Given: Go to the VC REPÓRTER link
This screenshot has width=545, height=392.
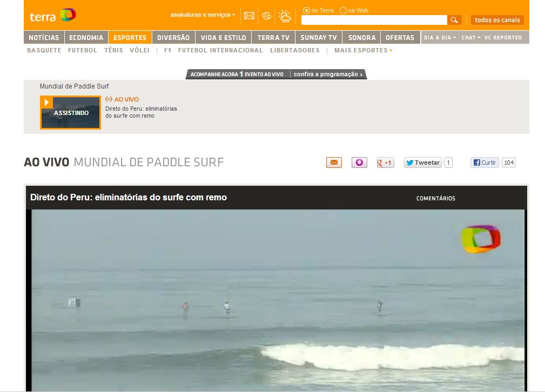Looking at the screenshot, I should (503, 38).
